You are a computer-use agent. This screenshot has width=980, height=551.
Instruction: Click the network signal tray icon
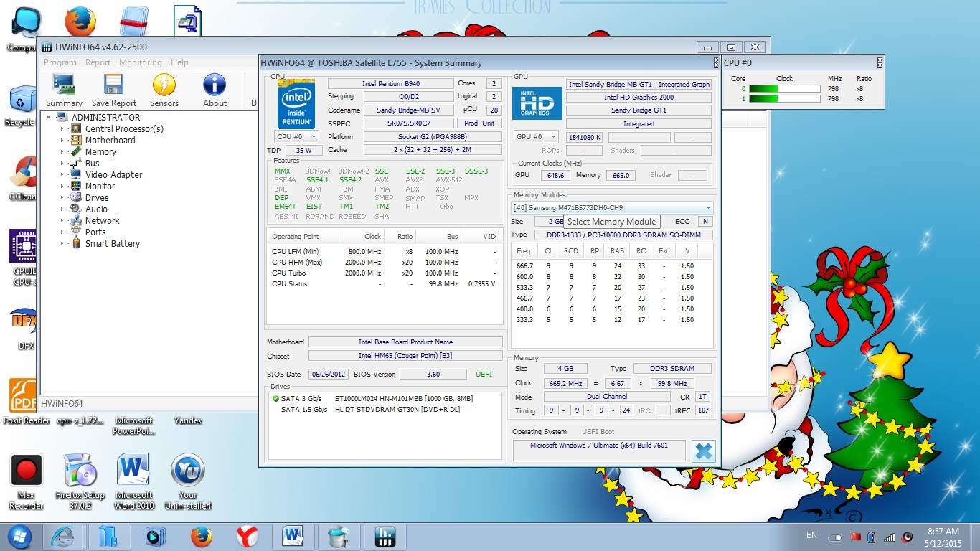click(890, 537)
